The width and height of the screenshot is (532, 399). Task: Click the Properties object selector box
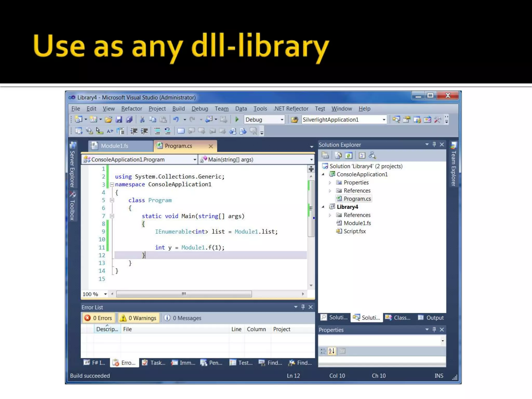(382, 341)
